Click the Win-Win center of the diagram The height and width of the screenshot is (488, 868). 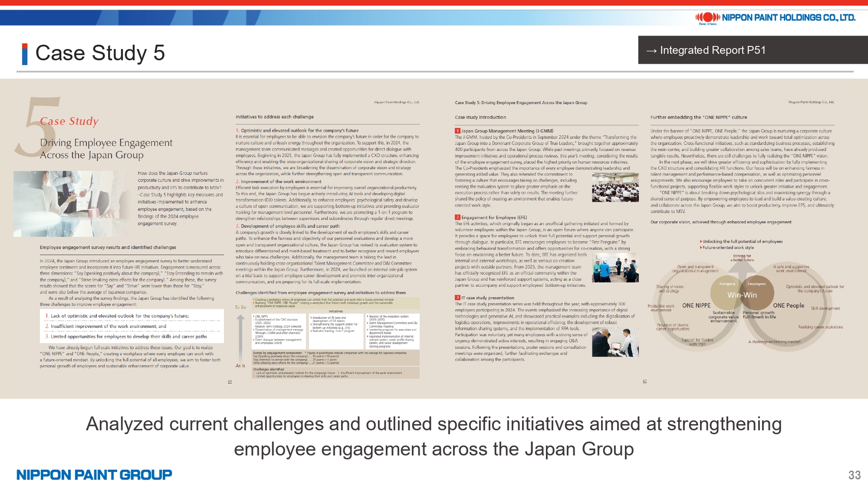[x=742, y=295]
